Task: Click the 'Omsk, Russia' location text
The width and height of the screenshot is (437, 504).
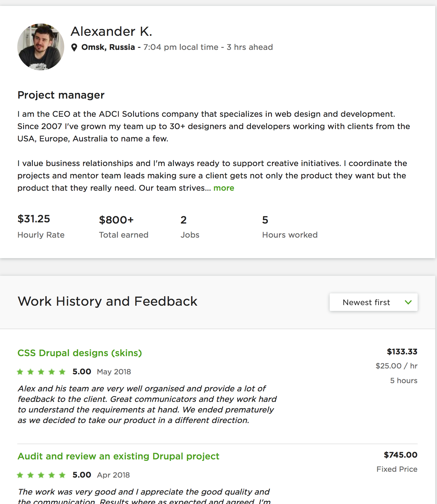Action: [108, 47]
